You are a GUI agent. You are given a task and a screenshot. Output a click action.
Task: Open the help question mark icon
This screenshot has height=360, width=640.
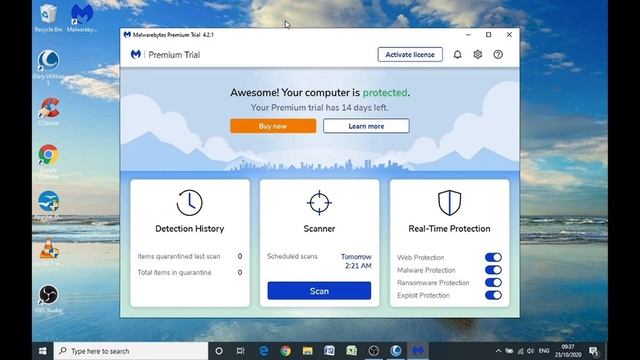498,54
